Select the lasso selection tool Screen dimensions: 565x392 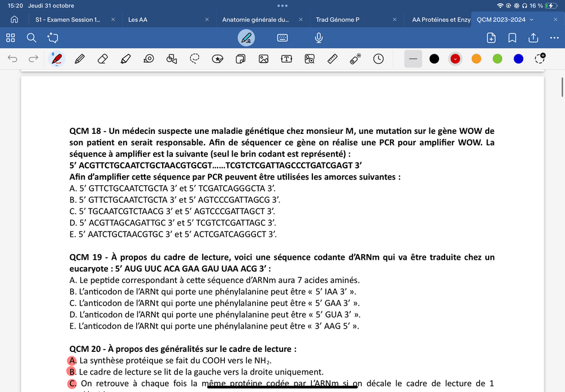tap(195, 59)
